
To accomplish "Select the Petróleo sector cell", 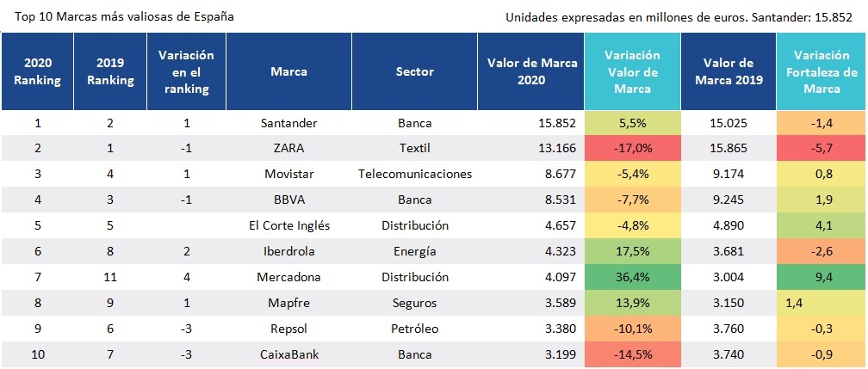I will [414, 329].
